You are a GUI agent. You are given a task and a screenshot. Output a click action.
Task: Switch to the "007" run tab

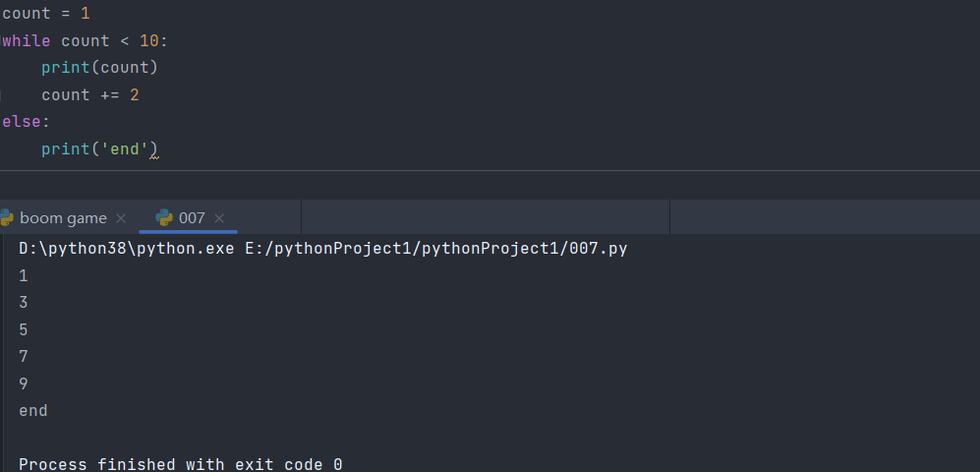coord(192,218)
